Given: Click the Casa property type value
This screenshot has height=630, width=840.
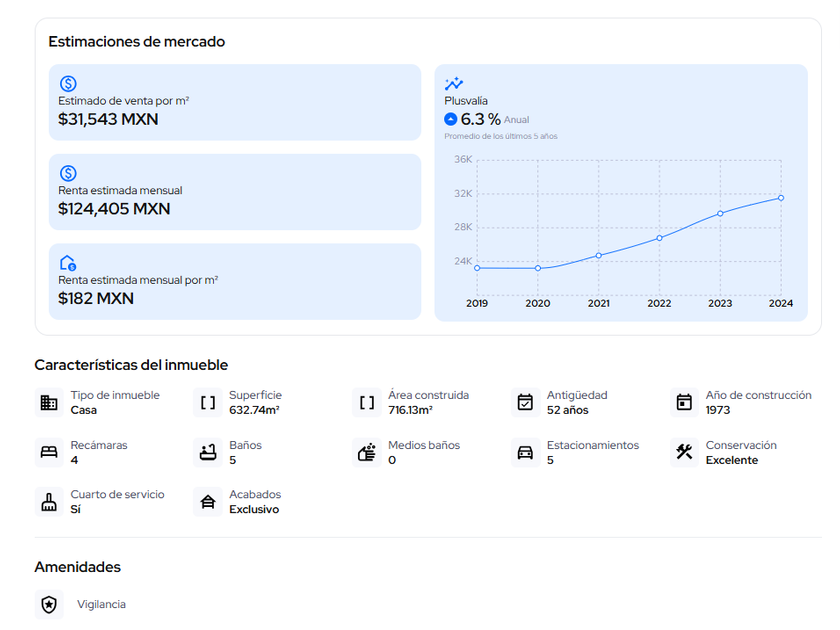Looking at the screenshot, I should tap(84, 410).
